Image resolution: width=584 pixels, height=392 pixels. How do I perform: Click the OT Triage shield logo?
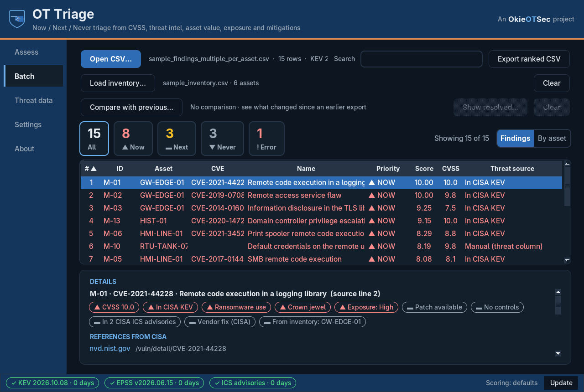tap(17, 19)
